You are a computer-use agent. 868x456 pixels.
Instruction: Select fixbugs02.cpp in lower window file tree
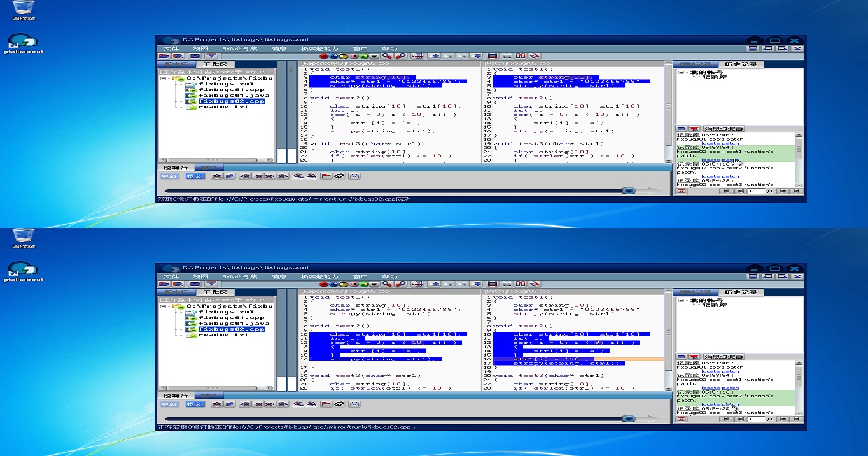[x=232, y=329]
